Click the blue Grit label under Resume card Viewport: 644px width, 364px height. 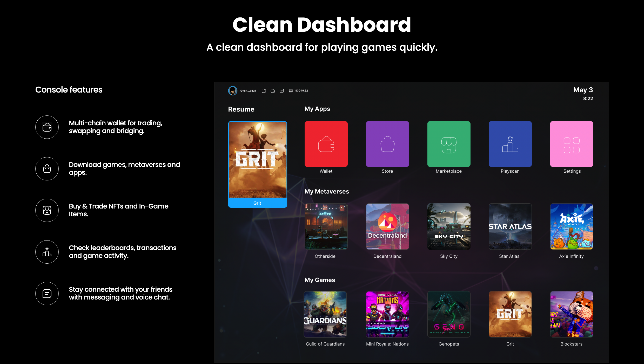tap(257, 203)
